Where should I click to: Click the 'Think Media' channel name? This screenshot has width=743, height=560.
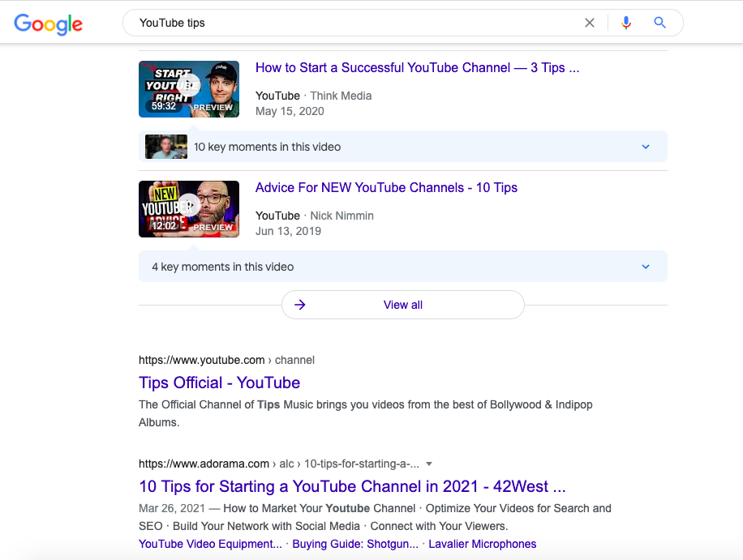pos(341,96)
